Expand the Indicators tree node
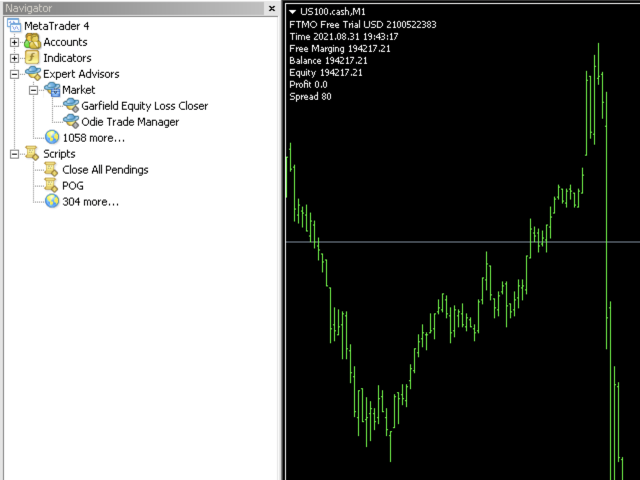This screenshot has width=640, height=480. [14, 58]
